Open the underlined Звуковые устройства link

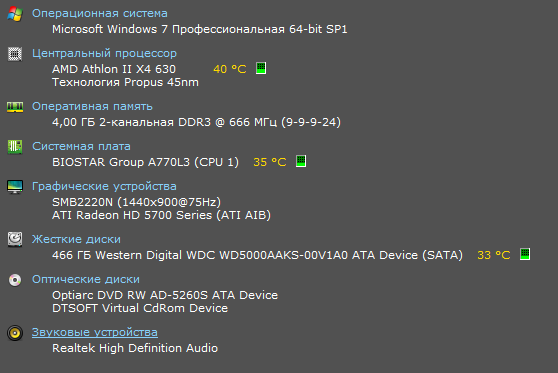pos(95,332)
